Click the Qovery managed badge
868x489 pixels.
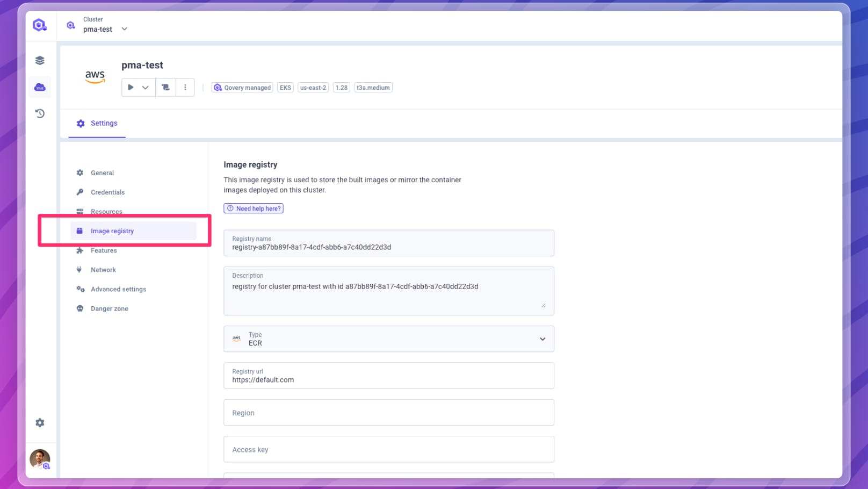click(x=242, y=88)
